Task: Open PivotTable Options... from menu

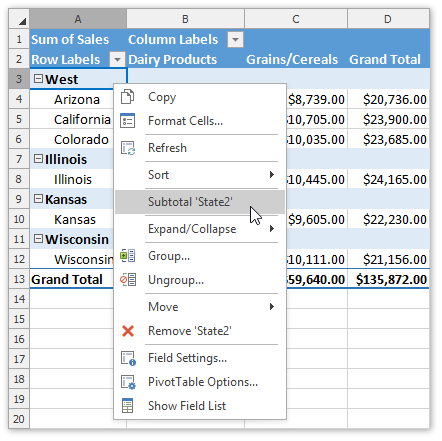Action: pos(199,382)
